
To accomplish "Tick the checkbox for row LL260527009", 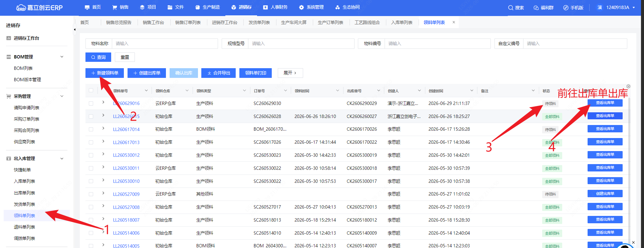I will [x=91, y=194].
